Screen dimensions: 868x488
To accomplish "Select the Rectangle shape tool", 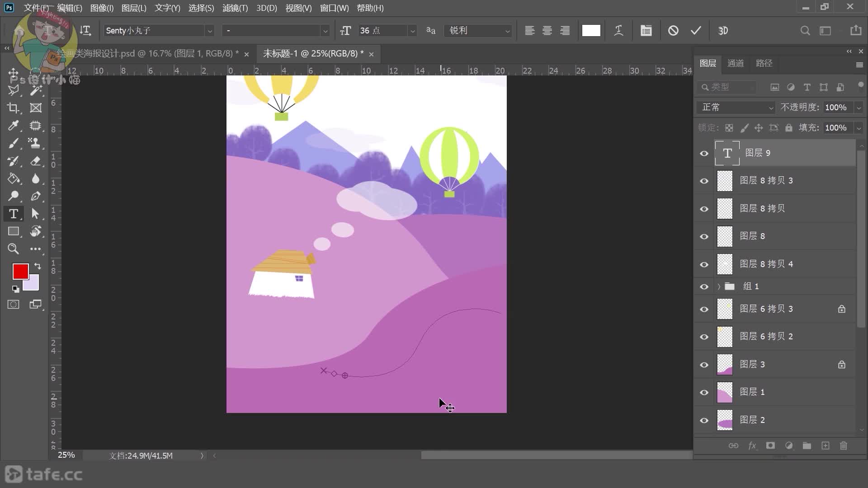I will point(13,231).
